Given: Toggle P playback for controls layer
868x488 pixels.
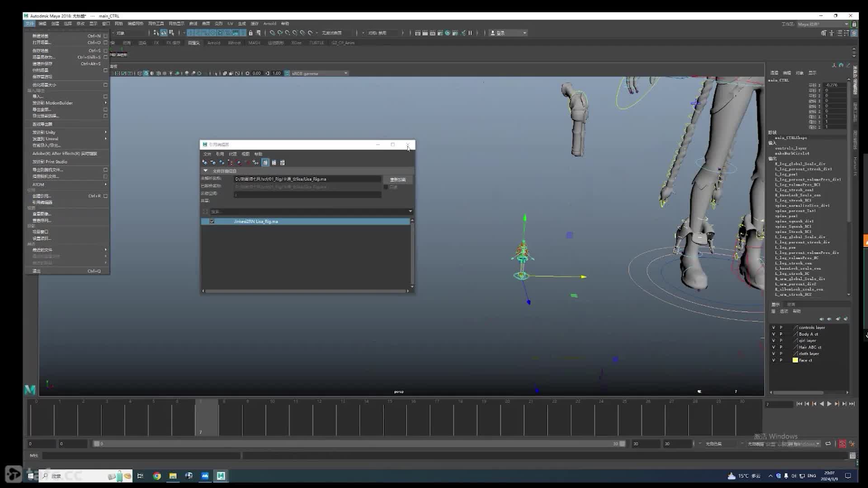Looking at the screenshot, I should [781, 328].
